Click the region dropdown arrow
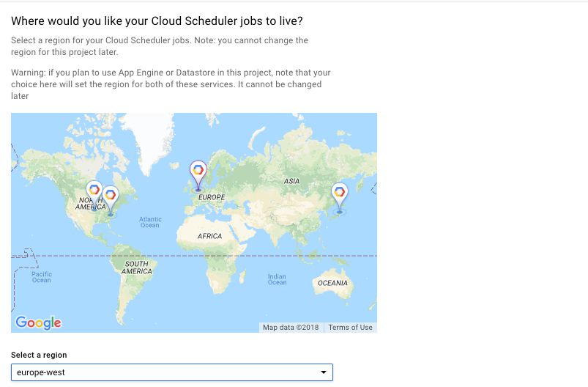The width and height of the screenshot is (588, 387). (x=323, y=372)
